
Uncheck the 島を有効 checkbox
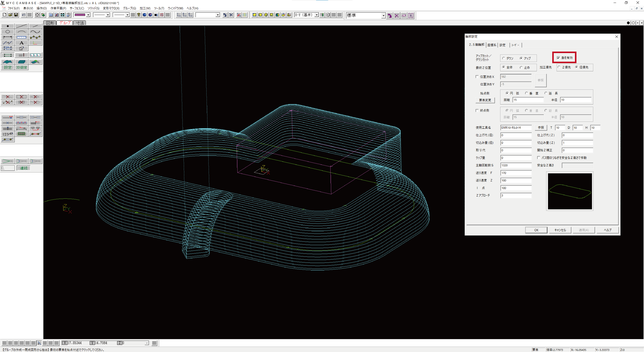click(558, 58)
